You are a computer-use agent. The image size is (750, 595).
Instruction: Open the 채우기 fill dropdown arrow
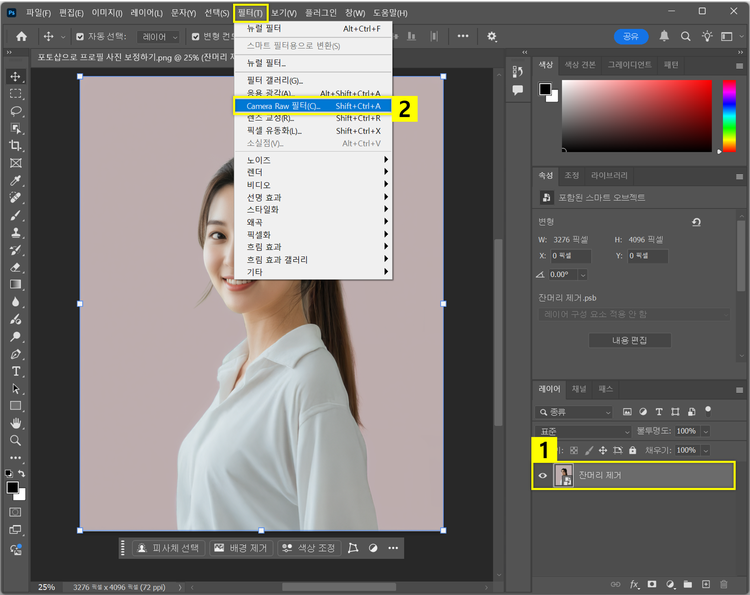706,451
